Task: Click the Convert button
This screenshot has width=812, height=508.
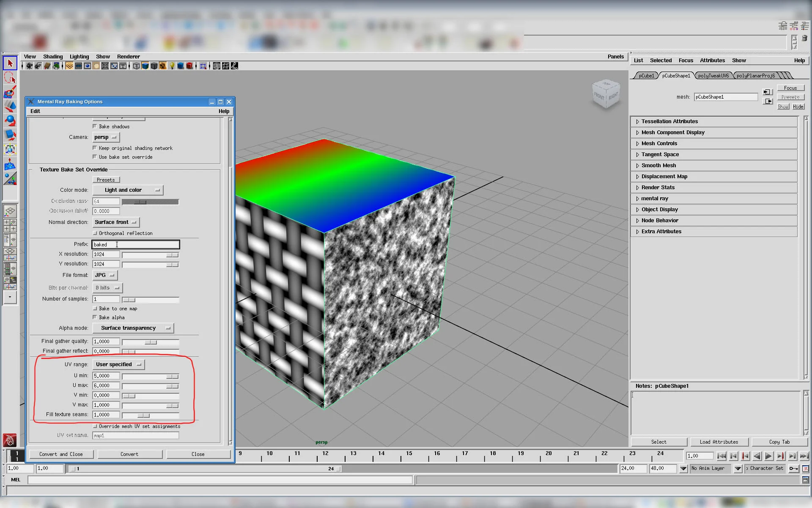Action: coord(129,454)
